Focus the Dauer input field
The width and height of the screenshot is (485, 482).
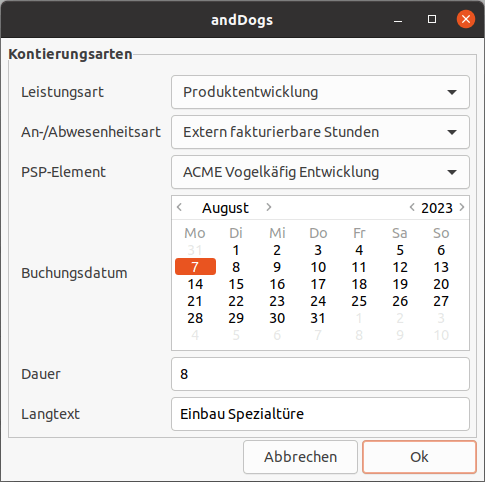(x=320, y=374)
